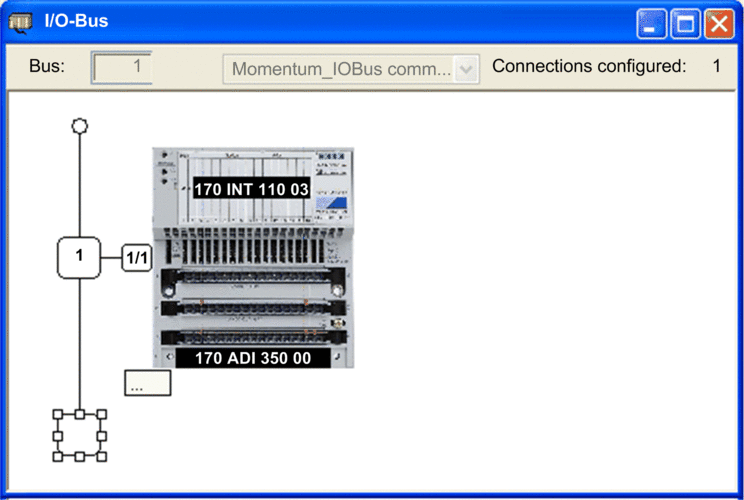Viewport: 744px width, 500px height.
Task: Click the ellipsis box below module
Action: click(x=148, y=383)
